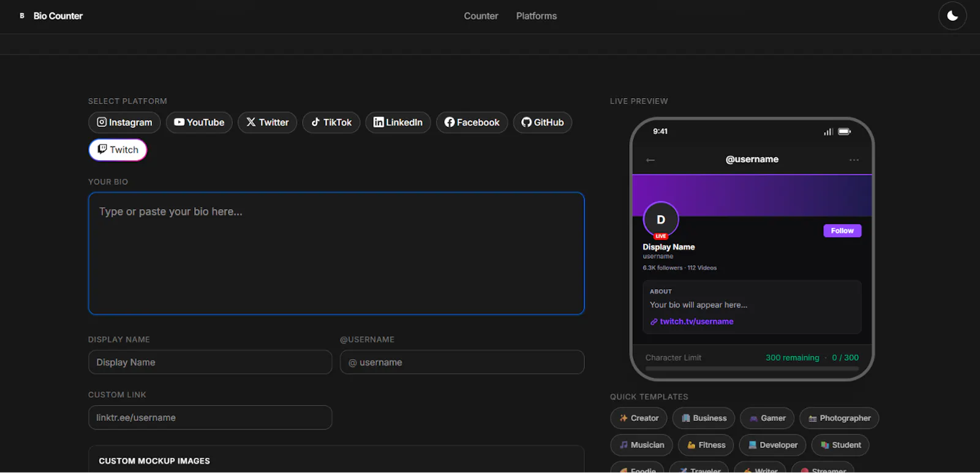Select the LinkedIn platform
This screenshot has width=980, height=473.
pyautogui.click(x=398, y=123)
